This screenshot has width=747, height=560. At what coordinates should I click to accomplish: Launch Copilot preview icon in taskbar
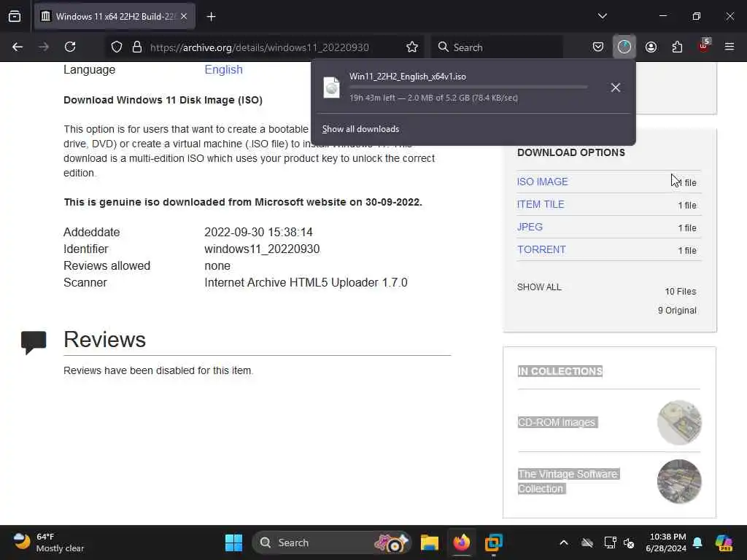(724, 542)
